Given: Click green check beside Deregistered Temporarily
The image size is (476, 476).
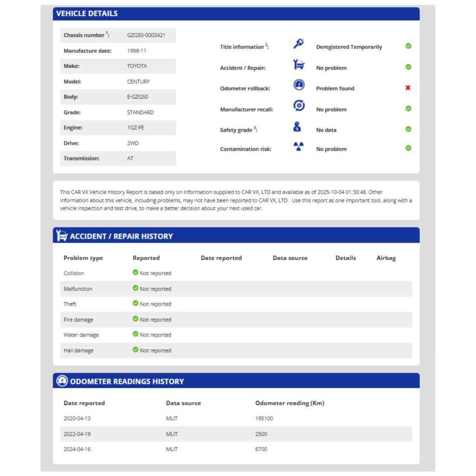Looking at the screenshot, I should coord(408,46).
